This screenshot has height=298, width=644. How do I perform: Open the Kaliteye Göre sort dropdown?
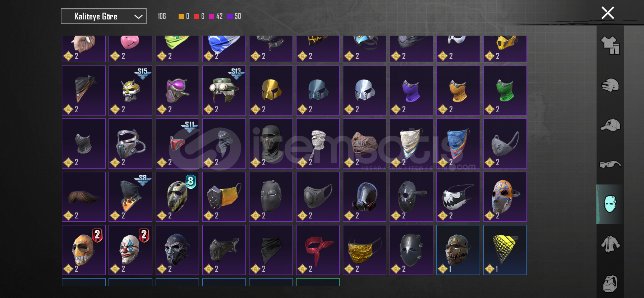[103, 16]
